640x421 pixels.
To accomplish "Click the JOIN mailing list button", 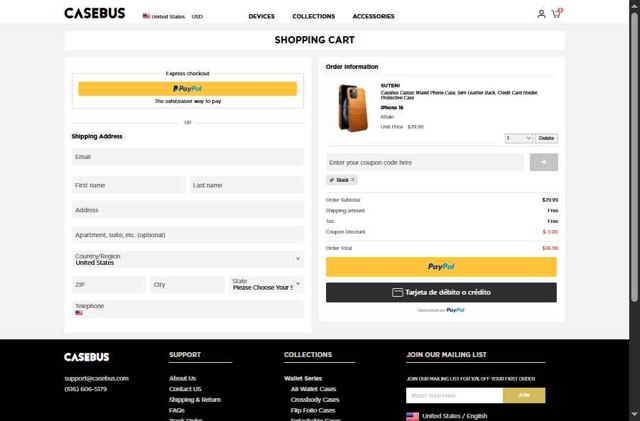I will click(524, 395).
